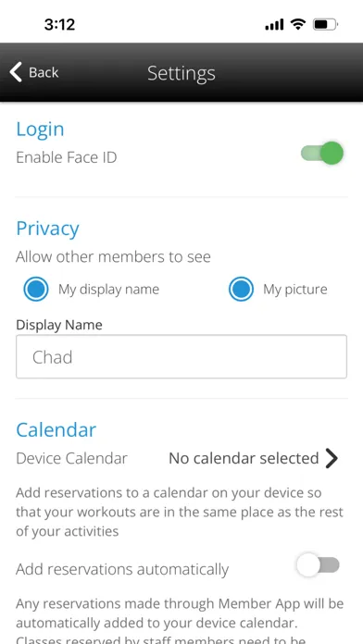363x644 pixels.
Task: Open device calendar chevron arrow
Action: pos(332,458)
